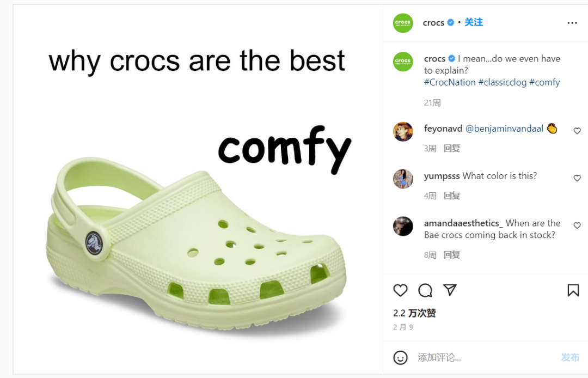Open the #comfy hashtag link
Image resolution: width=588 pixels, height=378 pixels.
544,82
